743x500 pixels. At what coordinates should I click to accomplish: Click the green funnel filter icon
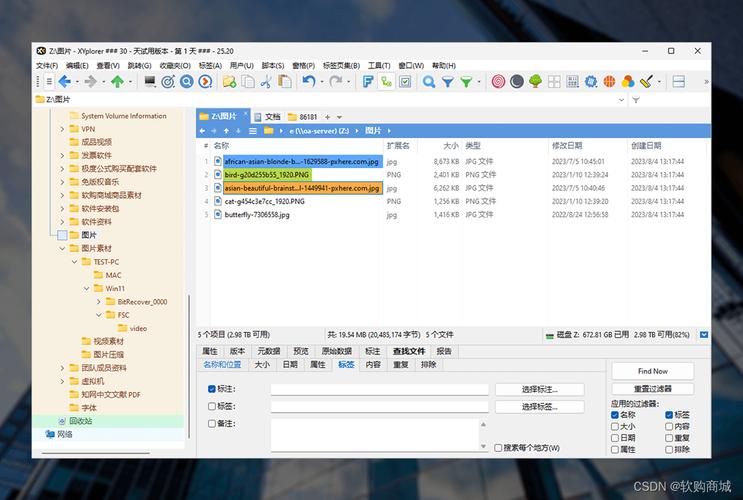(x=466, y=82)
